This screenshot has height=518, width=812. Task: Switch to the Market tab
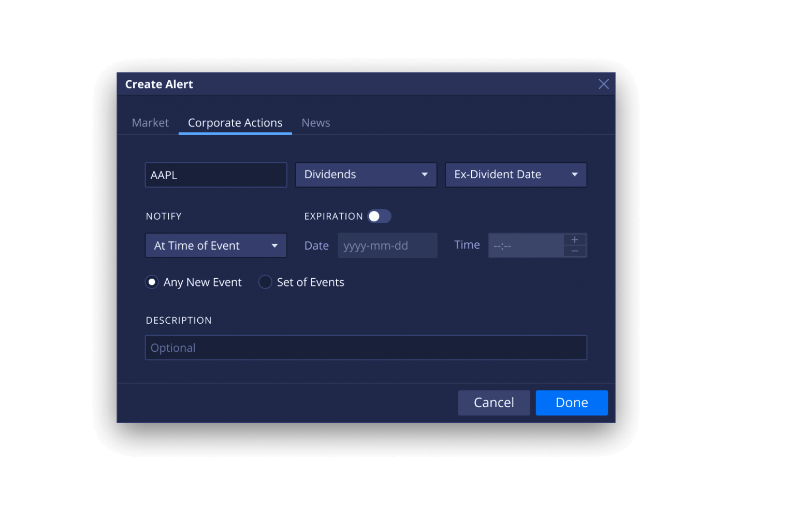coord(150,123)
